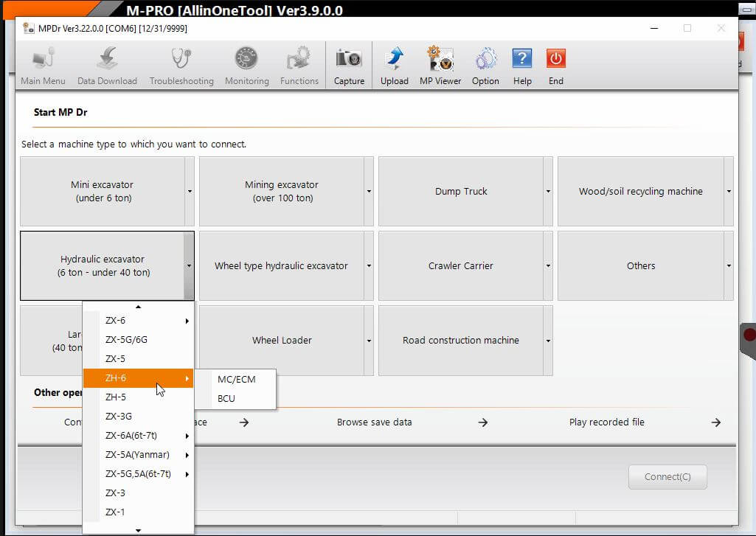Select MC/ECM from the ZH-6 submenu

(x=236, y=379)
